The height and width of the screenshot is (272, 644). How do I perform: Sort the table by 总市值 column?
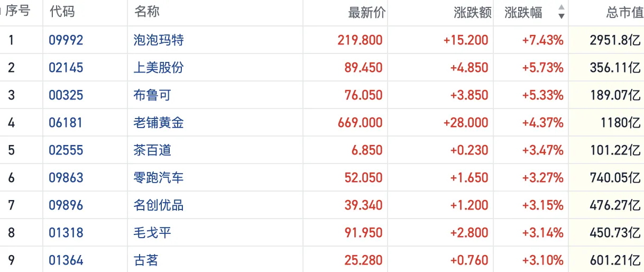click(x=624, y=13)
